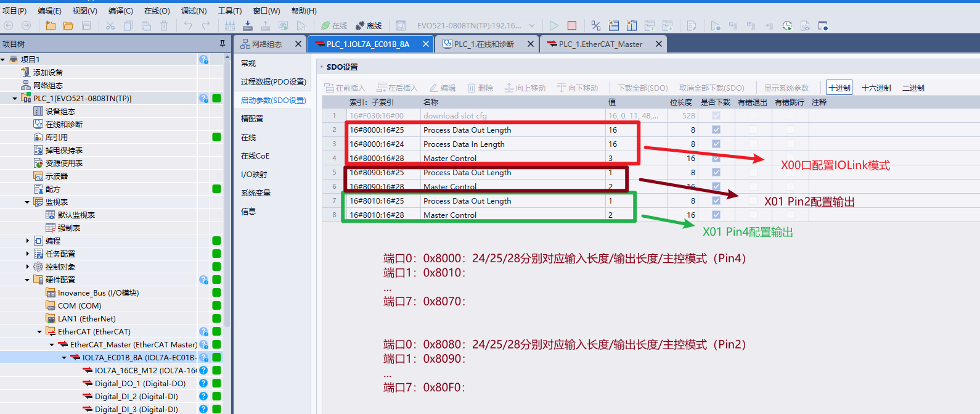
Task: Toggle download checkbox for 16#8010:16#28 row
Action: (x=716, y=215)
